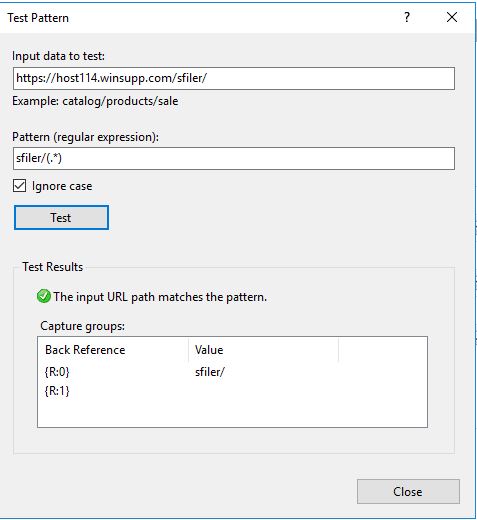The height and width of the screenshot is (520, 477).
Task: Click the Value column header
Action: point(263,350)
